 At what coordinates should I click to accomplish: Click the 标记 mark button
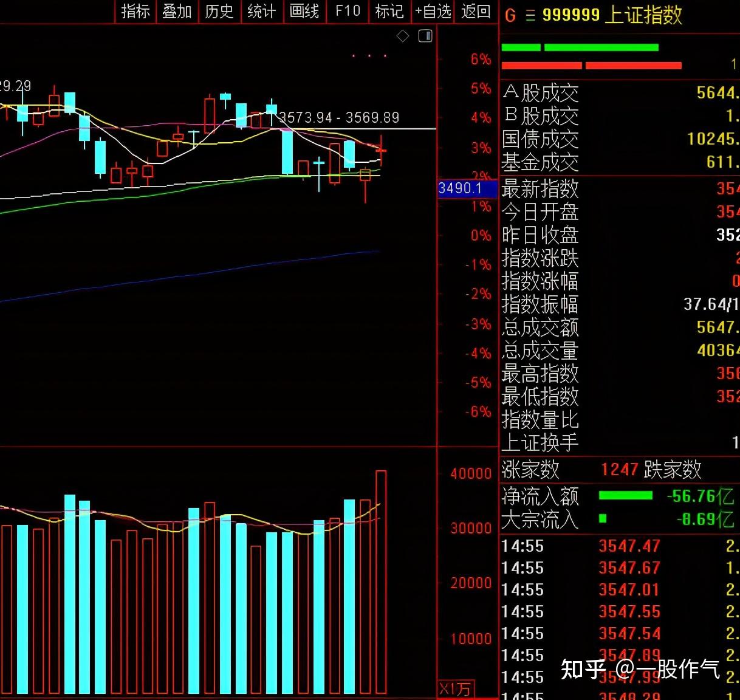click(x=389, y=11)
